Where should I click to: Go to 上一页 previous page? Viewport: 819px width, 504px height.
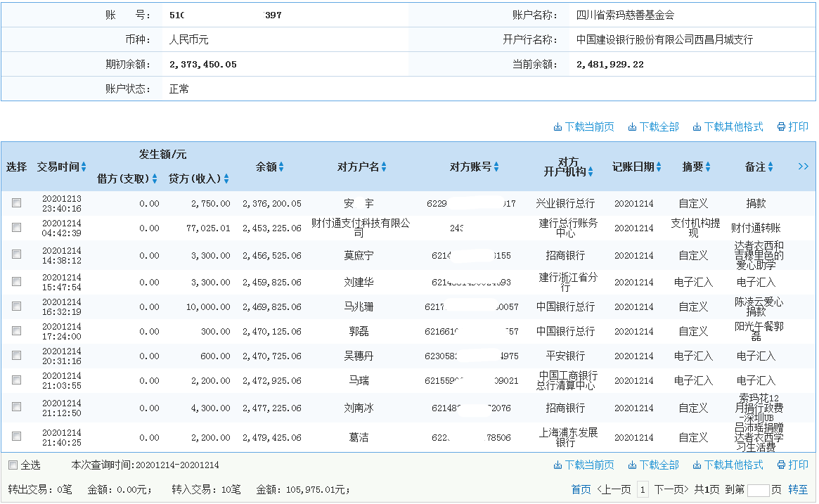[x=614, y=489]
